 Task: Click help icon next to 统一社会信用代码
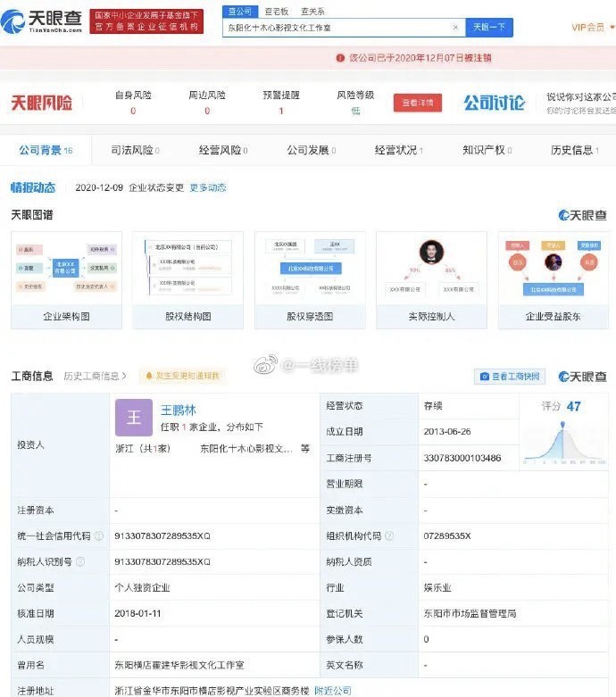99,535
